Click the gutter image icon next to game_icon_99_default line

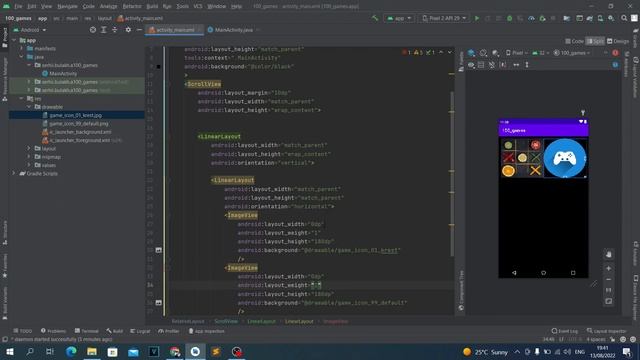pyautogui.click(x=158, y=302)
